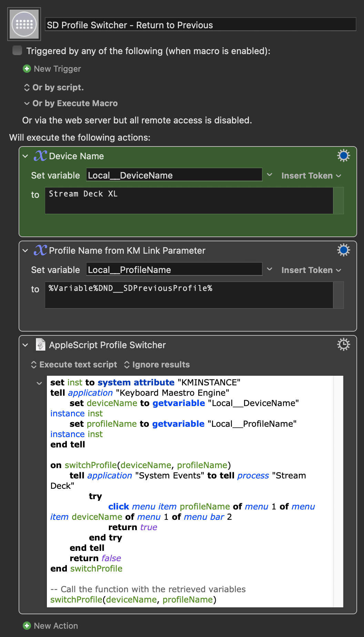This screenshot has width=364, height=637.
Task: Click the 'set inst to system attribute' line
Action: [x=145, y=382]
